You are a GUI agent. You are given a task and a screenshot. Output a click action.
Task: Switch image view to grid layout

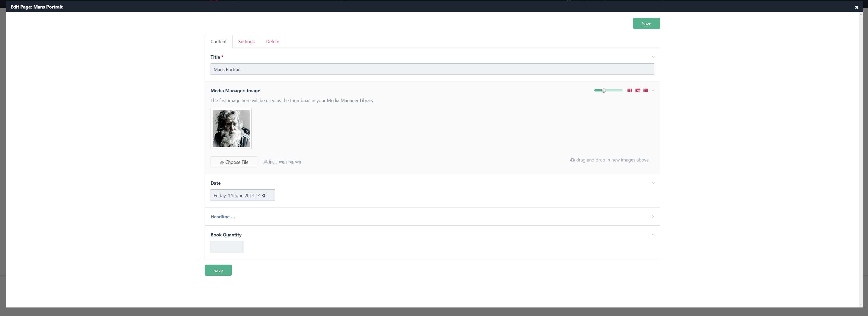point(630,90)
